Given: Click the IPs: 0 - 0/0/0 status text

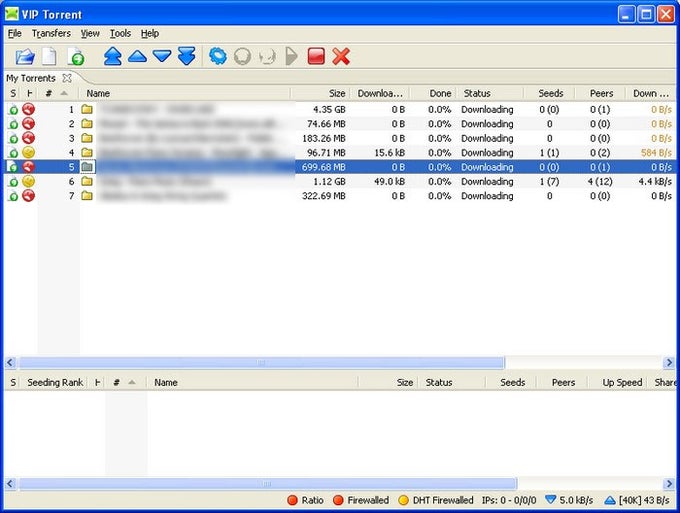Looking at the screenshot, I should tap(509, 500).
